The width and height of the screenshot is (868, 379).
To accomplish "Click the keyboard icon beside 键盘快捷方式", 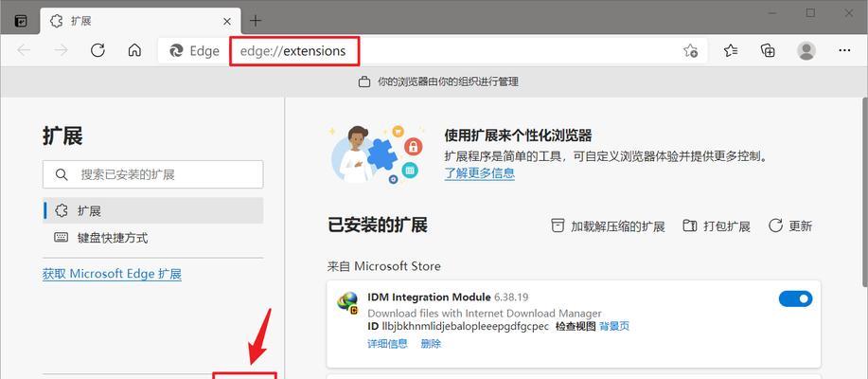I will pyautogui.click(x=61, y=238).
